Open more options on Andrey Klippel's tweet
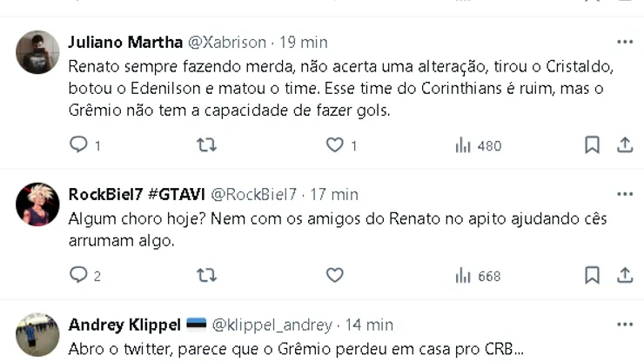The width and height of the screenshot is (644, 362). (x=625, y=325)
